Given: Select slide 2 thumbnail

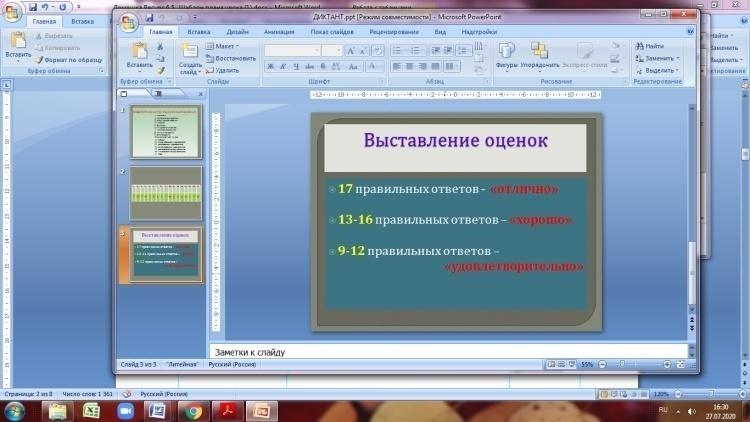Looking at the screenshot, I should pyautogui.click(x=166, y=193).
